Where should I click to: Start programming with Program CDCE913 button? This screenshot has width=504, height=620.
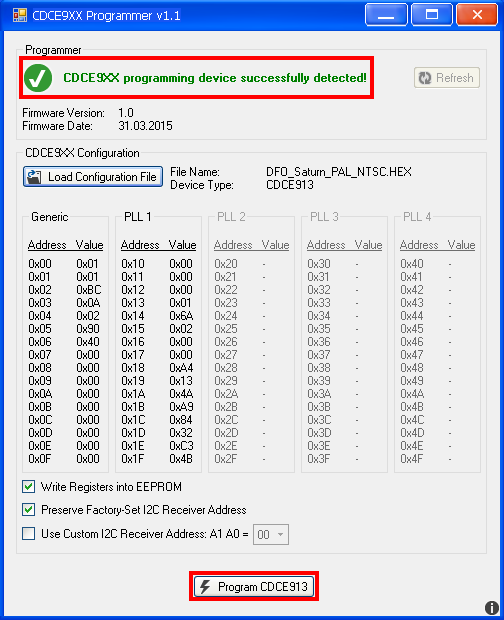pyautogui.click(x=254, y=586)
